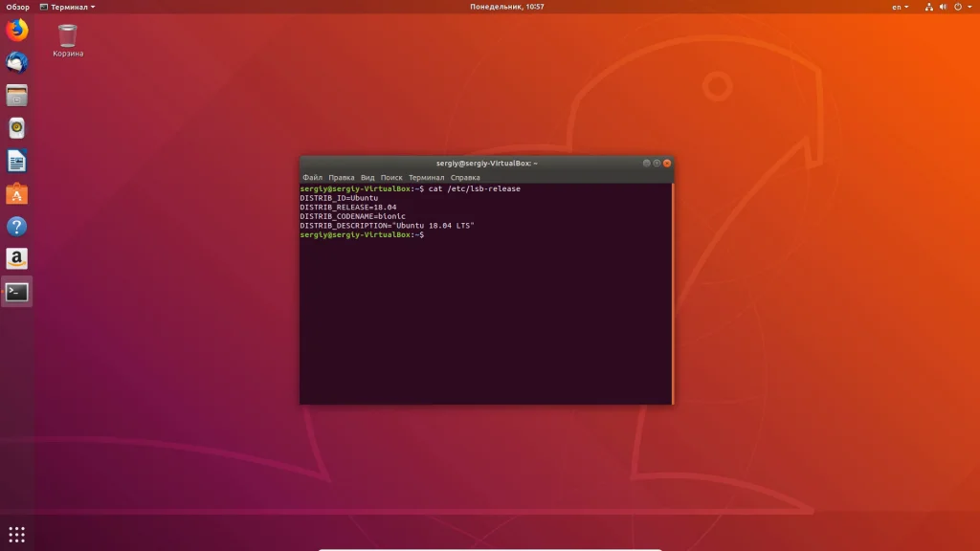
Task: Open Thunderbird mail from the dock
Action: point(17,63)
